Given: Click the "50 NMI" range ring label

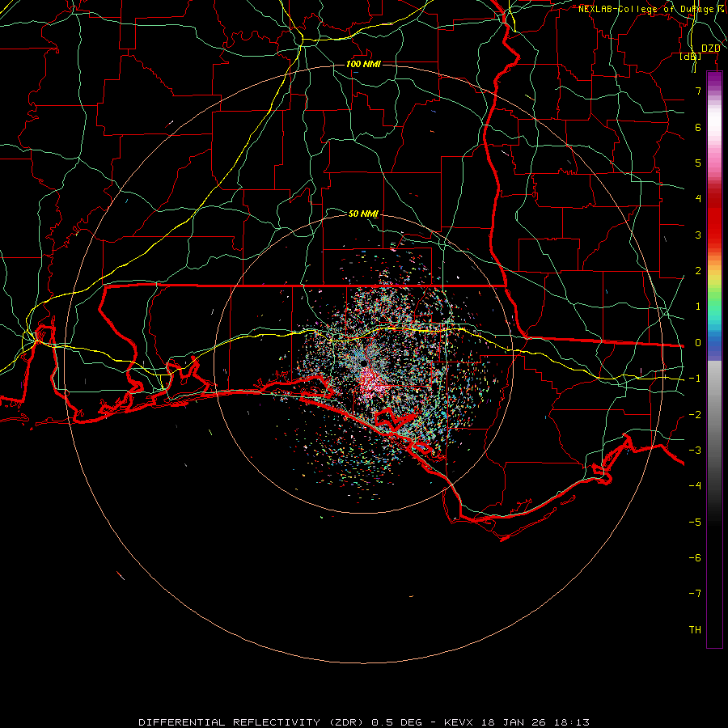Looking at the screenshot, I should [x=363, y=214].
